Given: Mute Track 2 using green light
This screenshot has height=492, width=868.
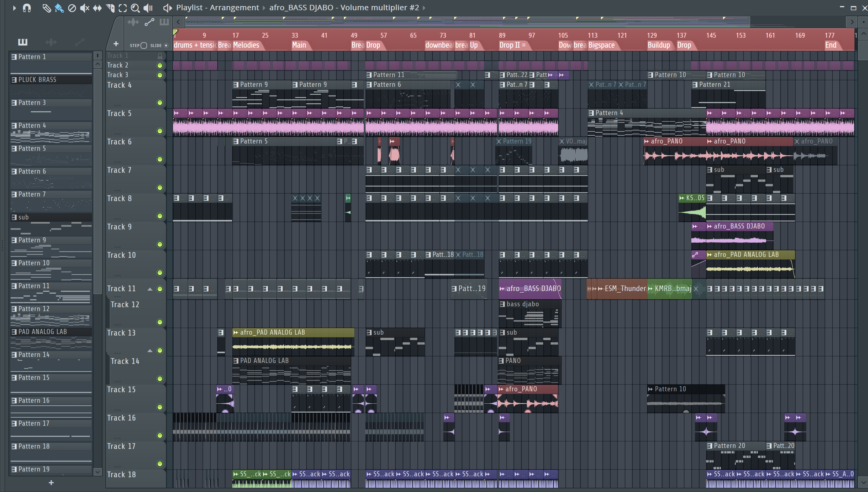Looking at the screenshot, I should click(x=160, y=65).
